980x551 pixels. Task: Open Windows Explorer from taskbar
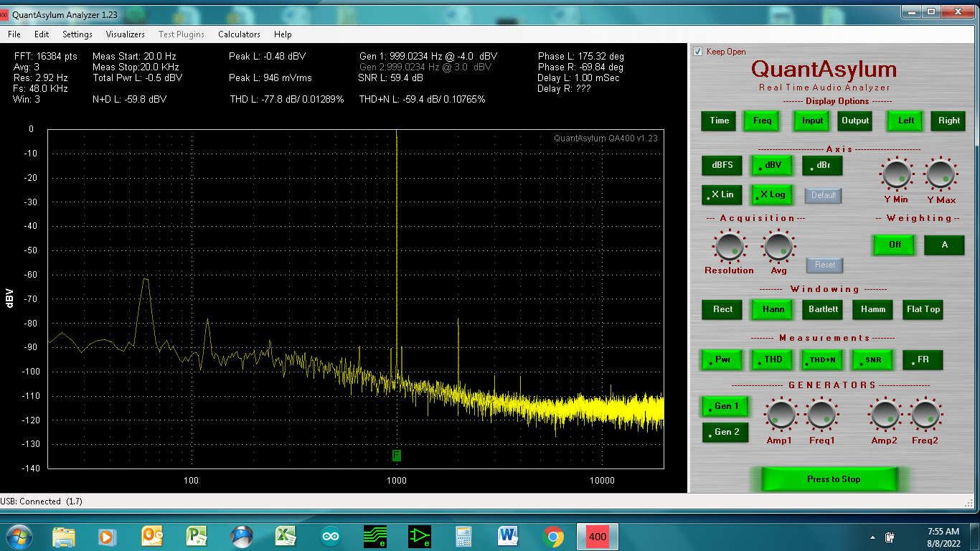click(64, 536)
